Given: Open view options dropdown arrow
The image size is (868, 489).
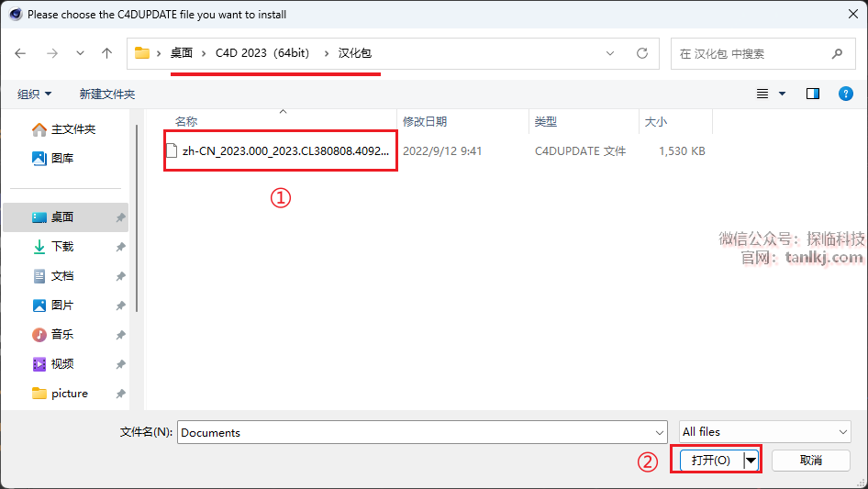Looking at the screenshot, I should pyautogui.click(x=782, y=94).
